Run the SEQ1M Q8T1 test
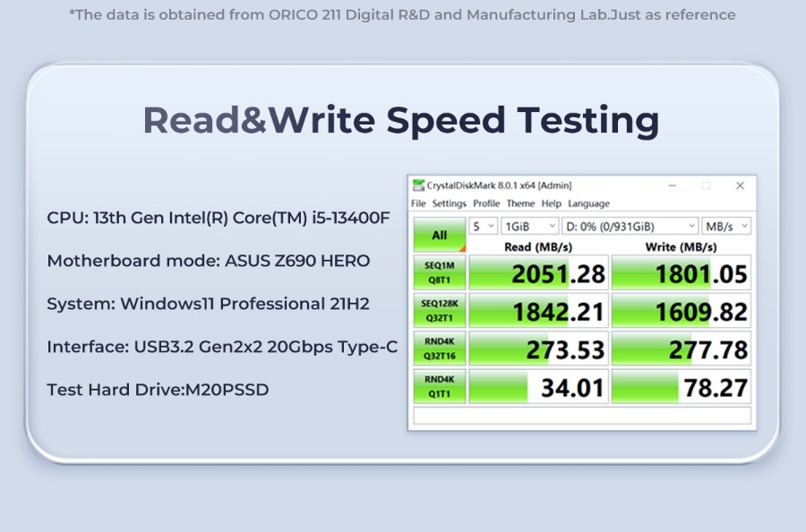This screenshot has width=806, height=532. [x=439, y=272]
